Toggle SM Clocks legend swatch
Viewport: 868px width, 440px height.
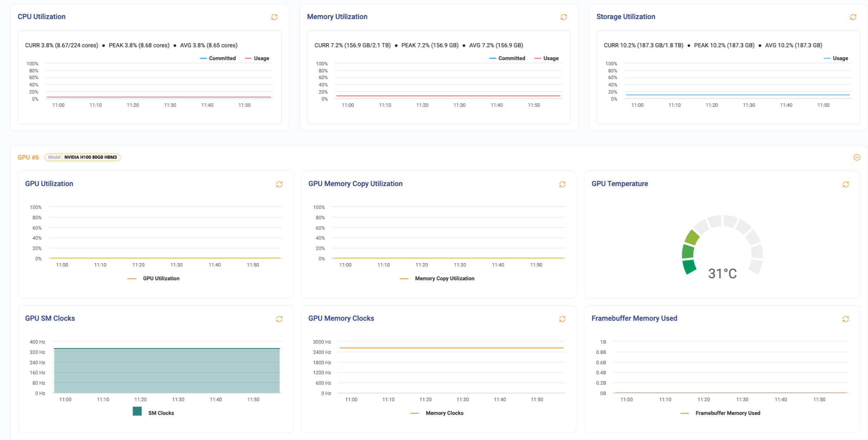pos(137,411)
